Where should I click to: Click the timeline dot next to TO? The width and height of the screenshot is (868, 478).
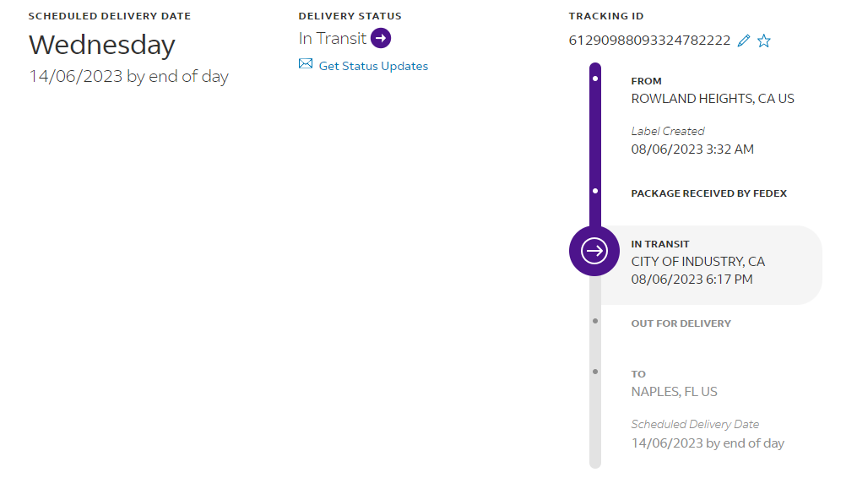coord(595,372)
